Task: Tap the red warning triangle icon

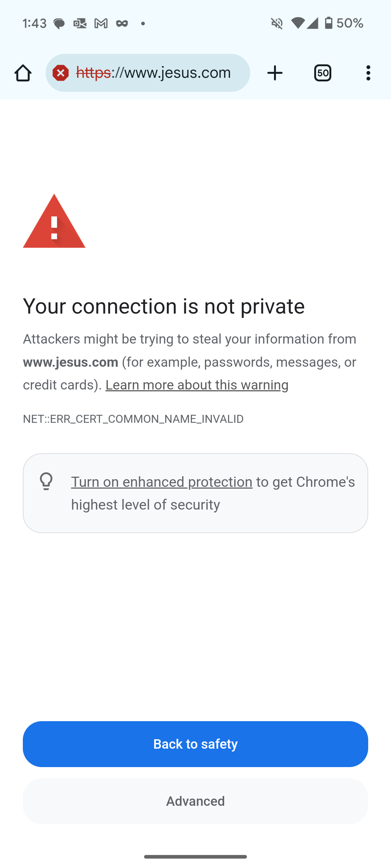Action: [54, 221]
